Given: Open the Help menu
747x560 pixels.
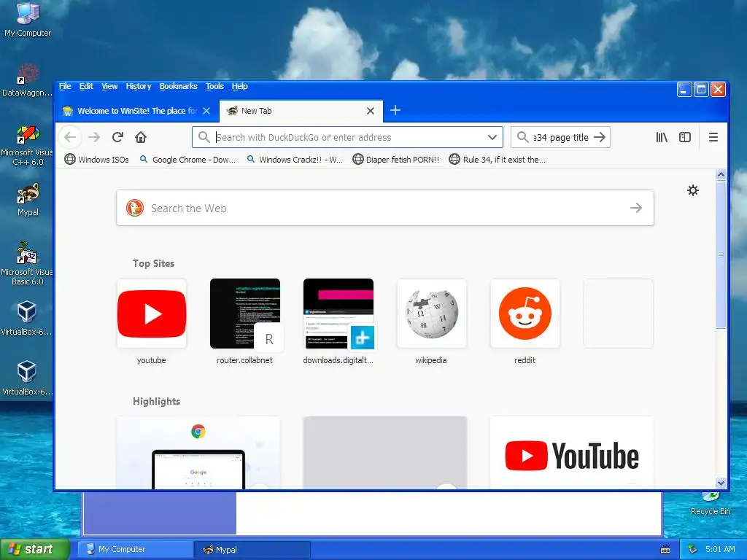Looking at the screenshot, I should coord(239,86).
